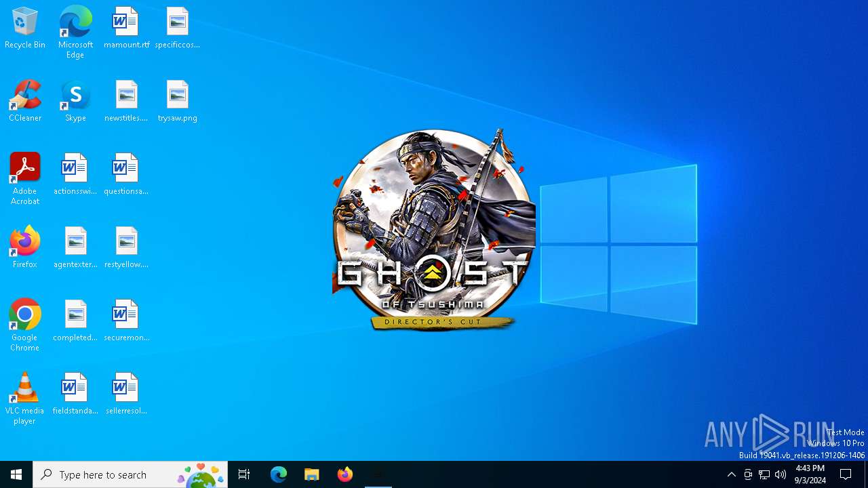This screenshot has width=868, height=488.
Task: Select the mamount.rtf document icon
Action: pyautogui.click(x=127, y=28)
